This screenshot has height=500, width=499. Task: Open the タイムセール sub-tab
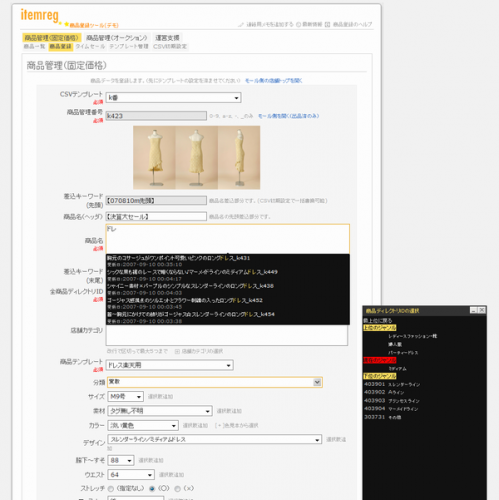point(90,46)
